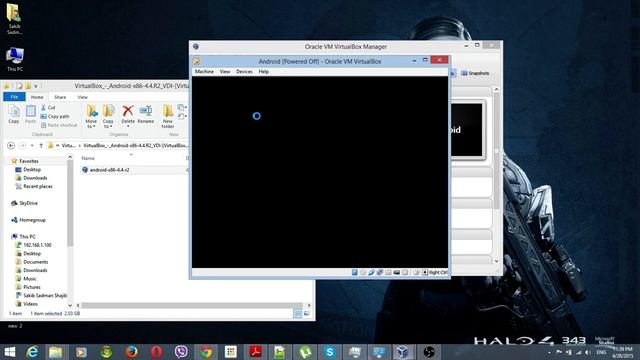The image size is (640, 360).
Task: Open Opera from the taskbar
Action: [156, 352]
